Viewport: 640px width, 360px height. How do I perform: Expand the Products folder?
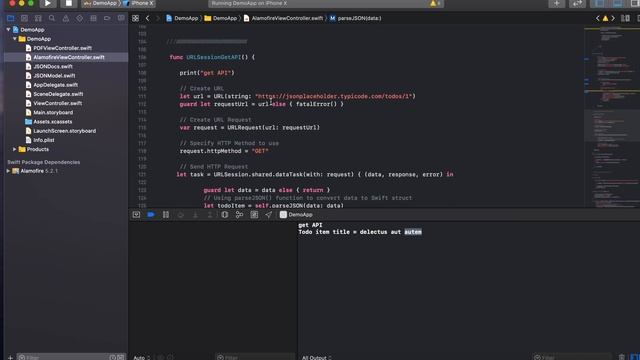click(x=15, y=149)
